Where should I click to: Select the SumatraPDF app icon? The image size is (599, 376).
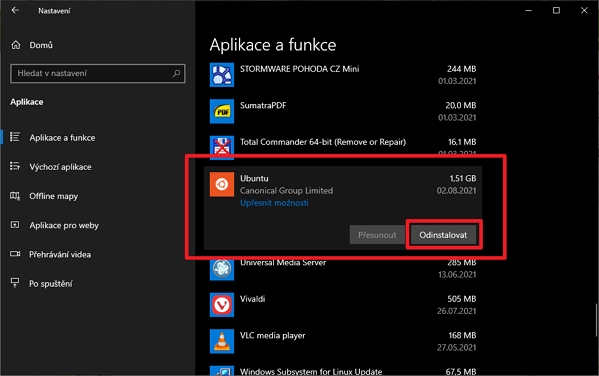pyautogui.click(x=222, y=111)
